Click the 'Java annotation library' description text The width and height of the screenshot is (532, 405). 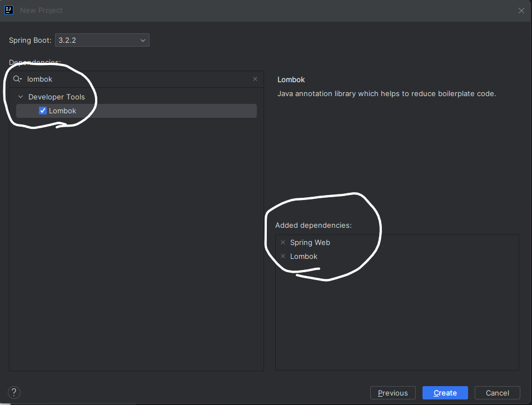387,94
